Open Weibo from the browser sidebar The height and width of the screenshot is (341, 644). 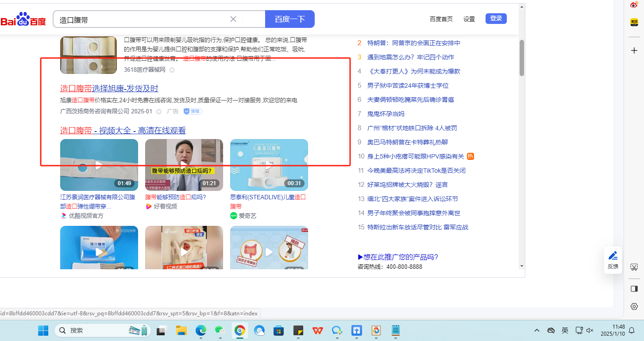pyautogui.click(x=634, y=5)
